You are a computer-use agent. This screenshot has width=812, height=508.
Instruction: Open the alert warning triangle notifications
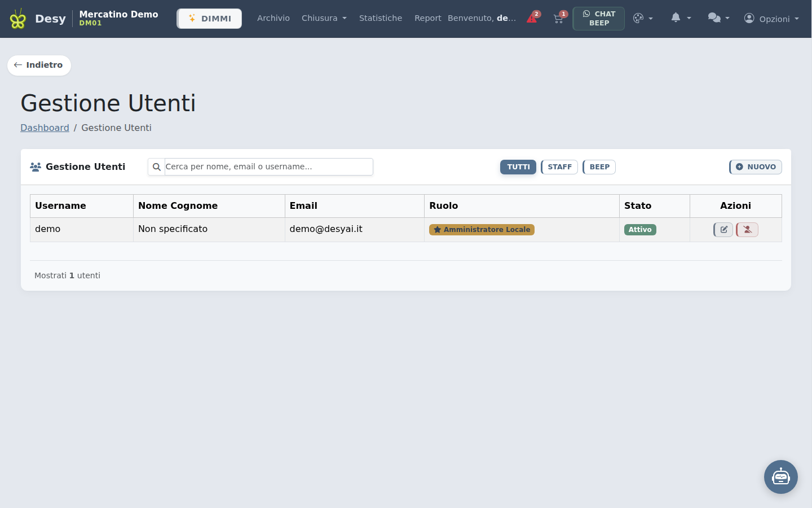(532, 18)
